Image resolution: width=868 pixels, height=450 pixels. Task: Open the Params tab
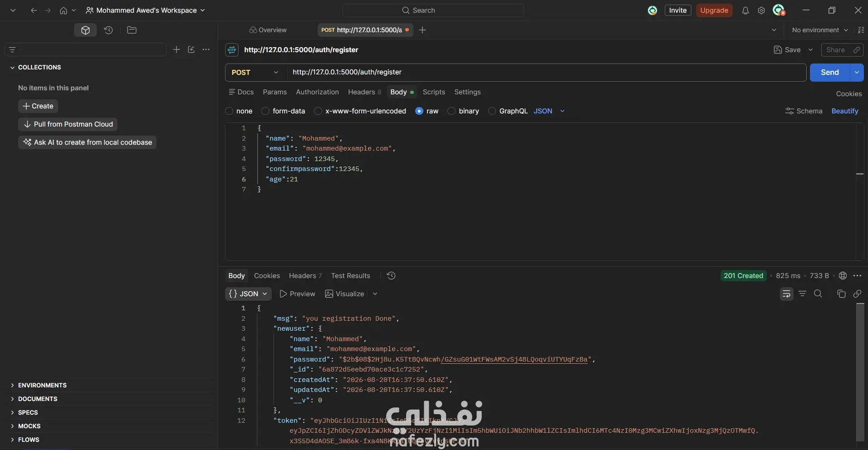pyautogui.click(x=275, y=92)
